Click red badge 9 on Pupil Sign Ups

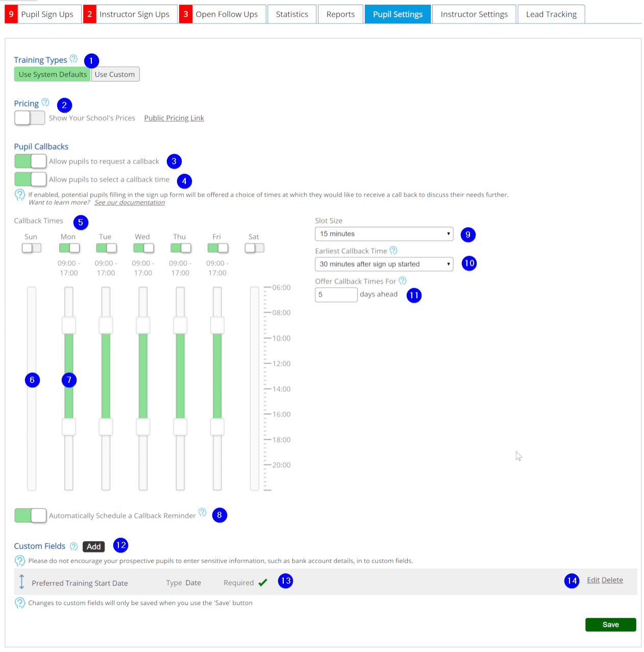tap(11, 14)
